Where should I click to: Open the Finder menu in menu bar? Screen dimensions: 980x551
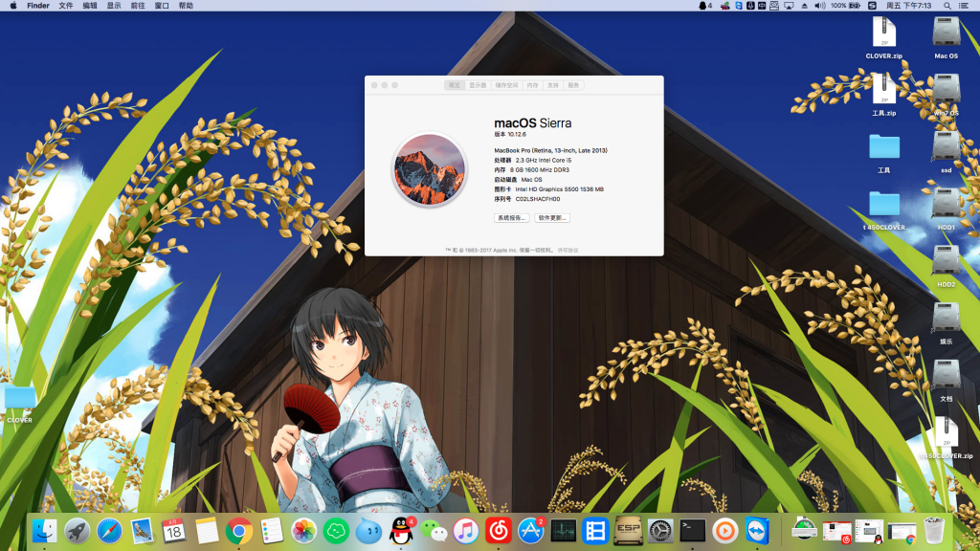[x=38, y=6]
